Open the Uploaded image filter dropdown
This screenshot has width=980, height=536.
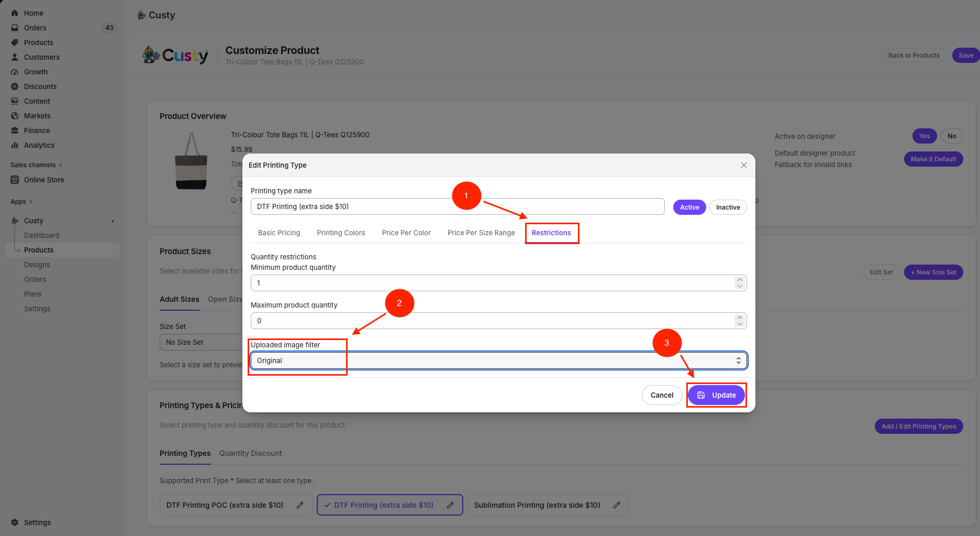[498, 360]
